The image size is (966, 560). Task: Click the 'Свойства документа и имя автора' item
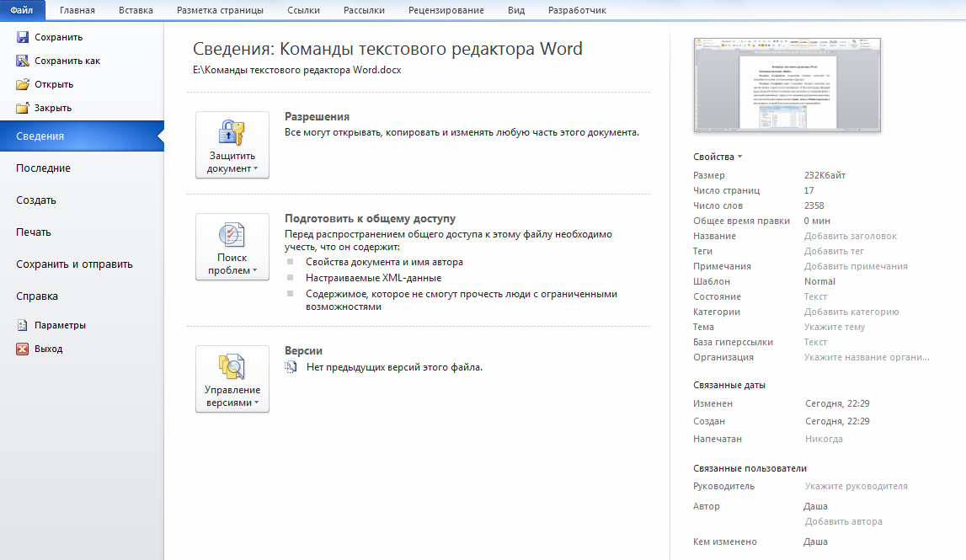pyautogui.click(x=384, y=262)
